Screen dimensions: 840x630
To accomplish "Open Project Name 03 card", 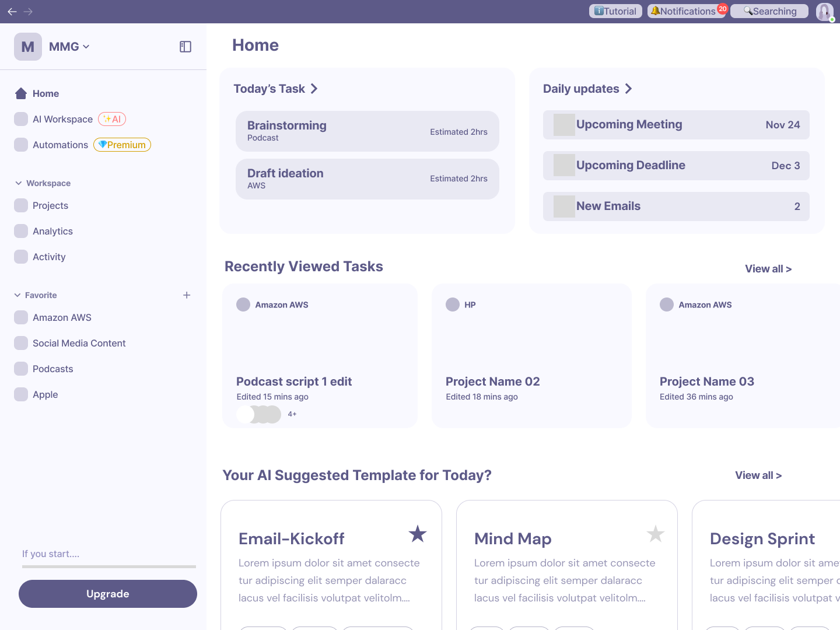I will coord(743,356).
